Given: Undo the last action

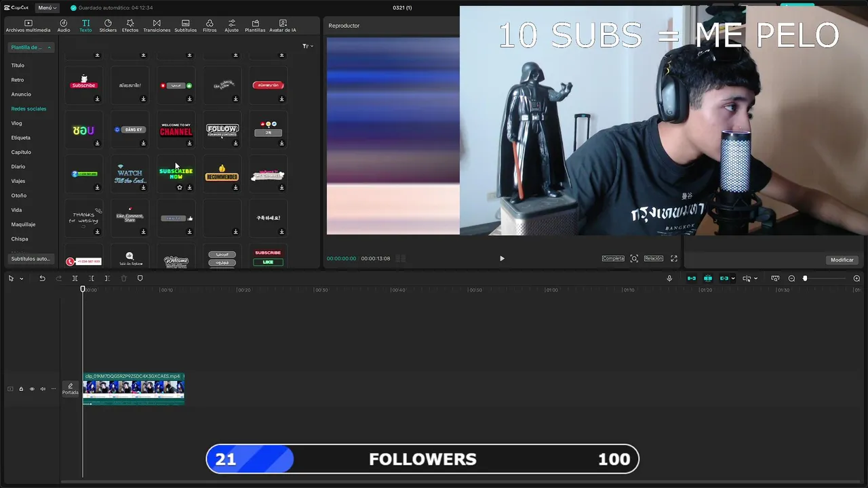Looking at the screenshot, I should (x=42, y=279).
